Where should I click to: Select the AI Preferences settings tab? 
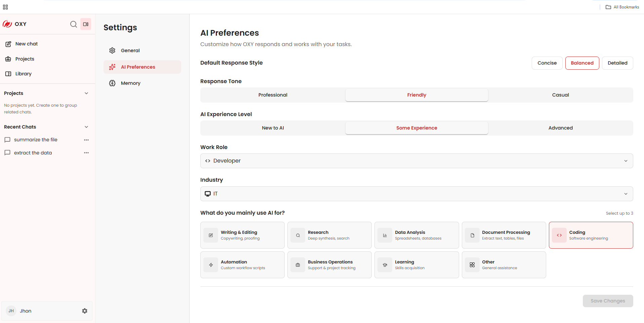[142, 67]
